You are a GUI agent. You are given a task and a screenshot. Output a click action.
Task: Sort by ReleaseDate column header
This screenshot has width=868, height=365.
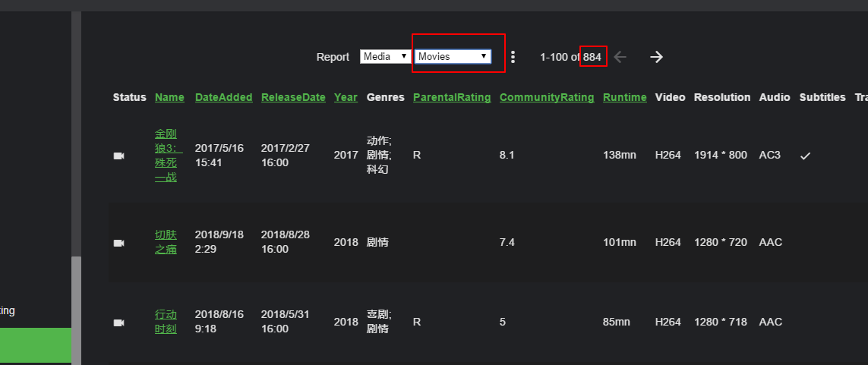pyautogui.click(x=293, y=97)
